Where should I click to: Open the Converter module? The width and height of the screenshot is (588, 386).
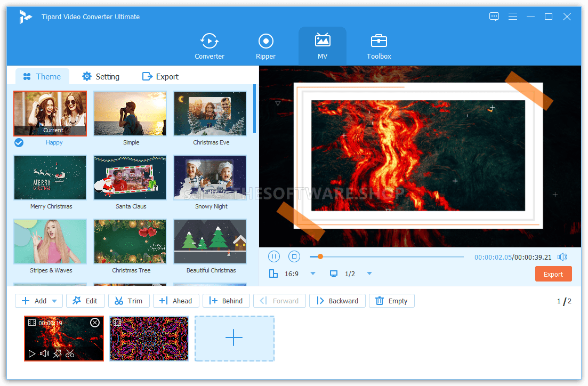tap(210, 46)
